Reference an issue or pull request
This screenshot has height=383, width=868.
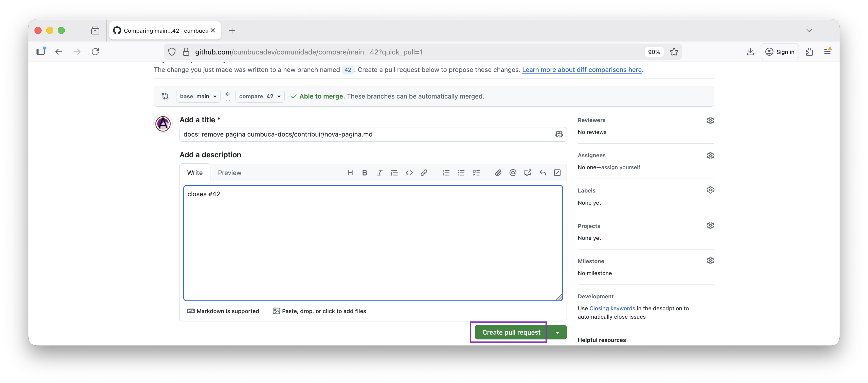pyautogui.click(x=528, y=173)
